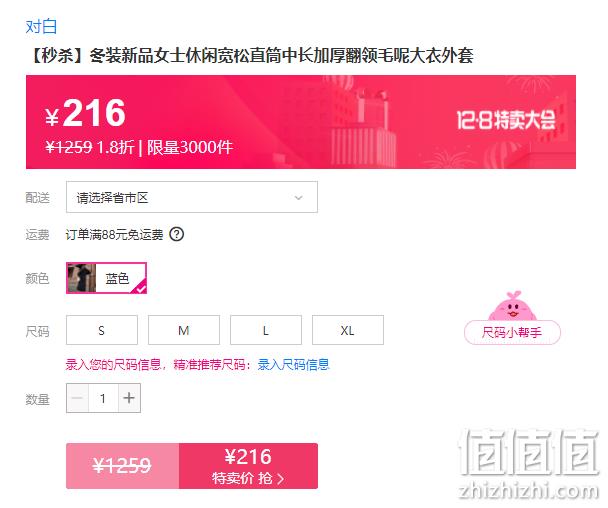Click the coat thumbnail in the color option

(x=82, y=278)
